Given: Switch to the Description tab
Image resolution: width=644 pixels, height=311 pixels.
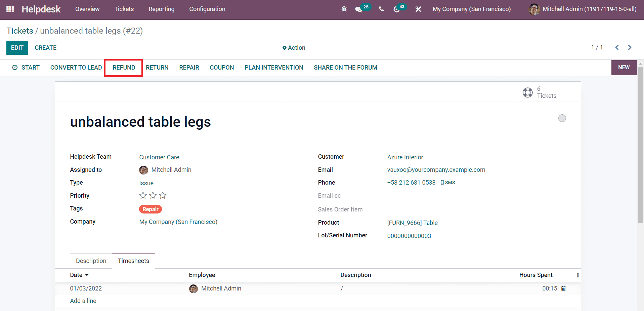Looking at the screenshot, I should [91, 261].
